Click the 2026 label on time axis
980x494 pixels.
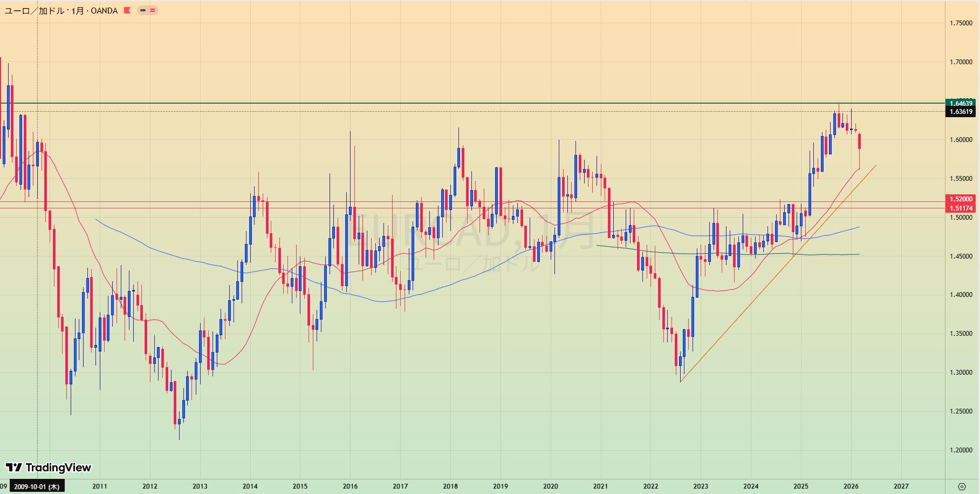coord(851,486)
